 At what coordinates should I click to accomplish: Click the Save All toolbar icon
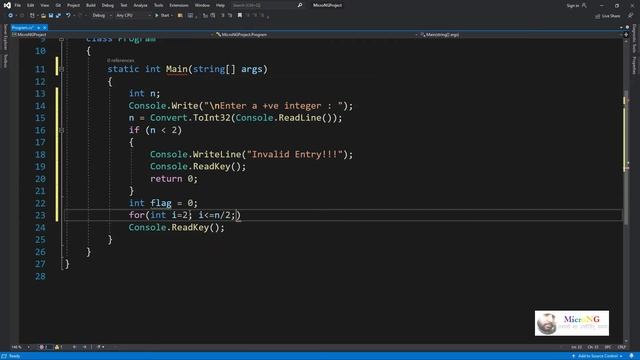pyautogui.click(x=58, y=16)
